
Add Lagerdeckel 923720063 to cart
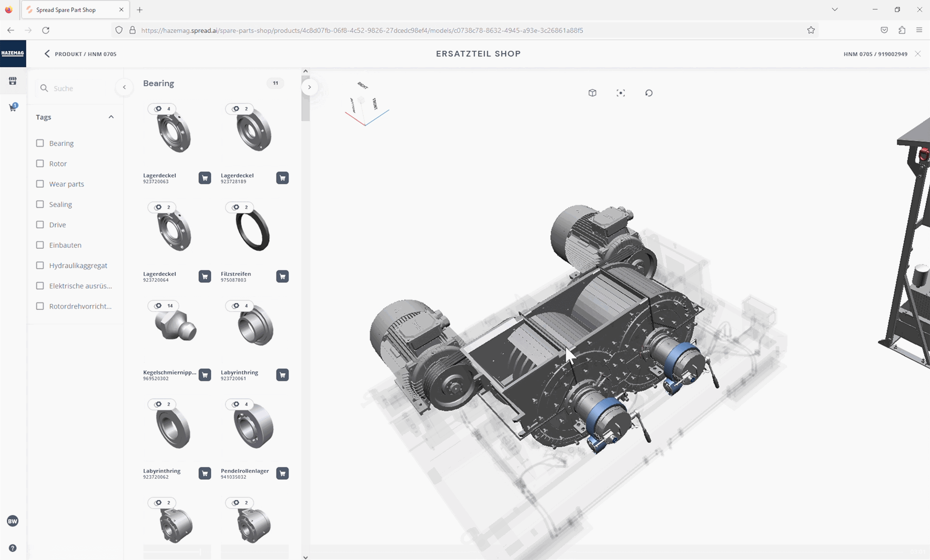pos(205,178)
